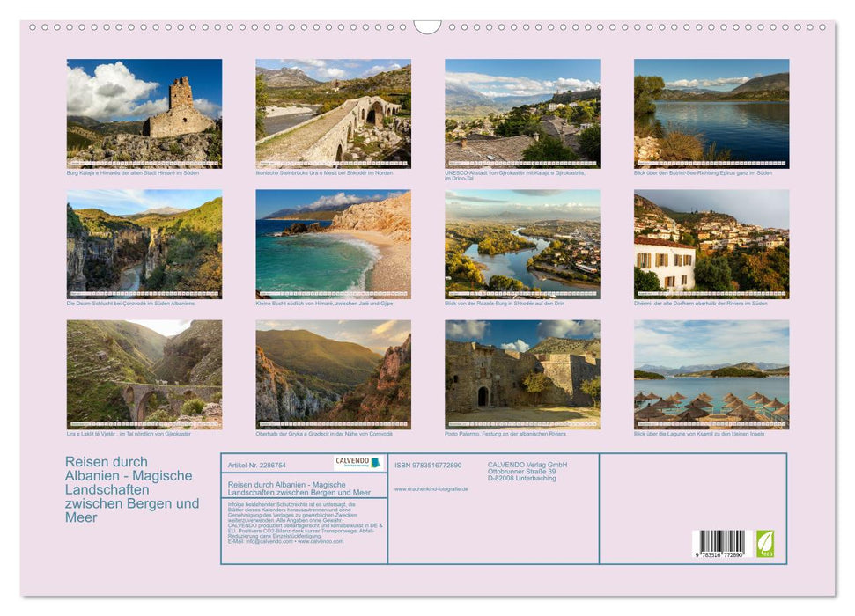Click caption 'Kleine Bucht südlich von Himarë'
The image size is (855, 616).
click(x=324, y=303)
